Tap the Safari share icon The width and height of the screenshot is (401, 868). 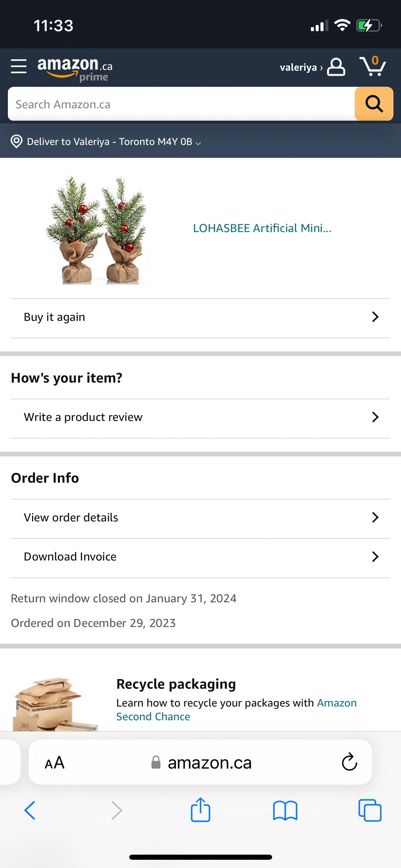point(200,810)
